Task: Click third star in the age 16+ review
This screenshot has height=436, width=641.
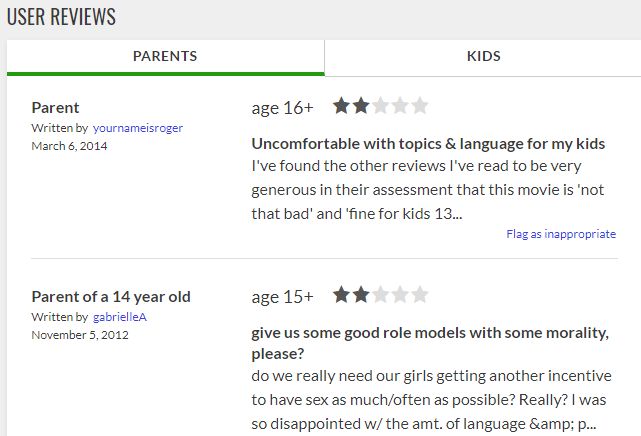Action: 380,105
